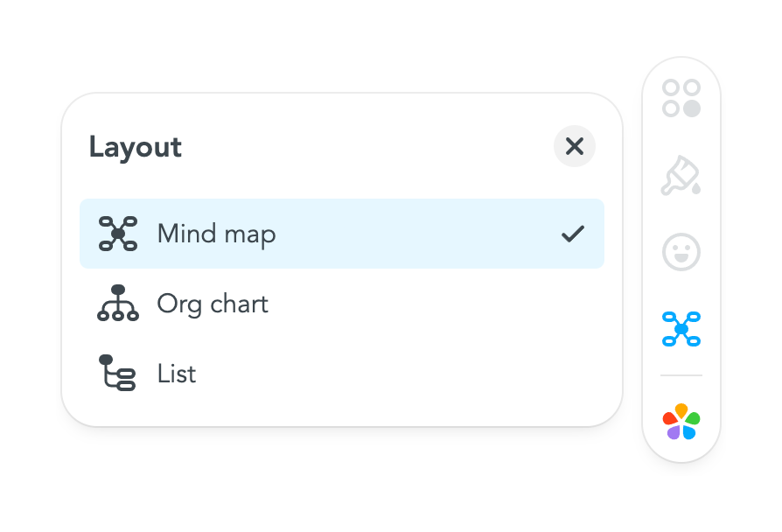This screenshot has width=782, height=532.
Task: Click the List layout icon
Action: pyautogui.click(x=117, y=374)
